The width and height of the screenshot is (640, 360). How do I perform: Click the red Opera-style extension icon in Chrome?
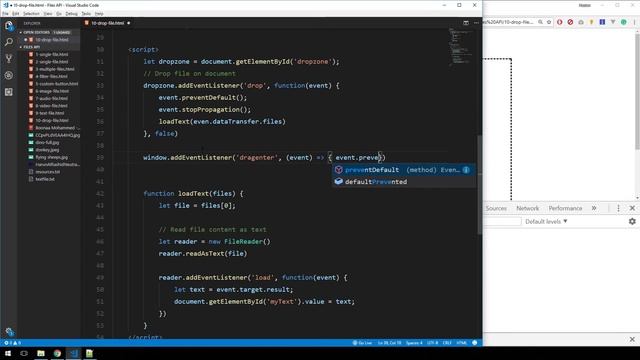(x=560, y=22)
